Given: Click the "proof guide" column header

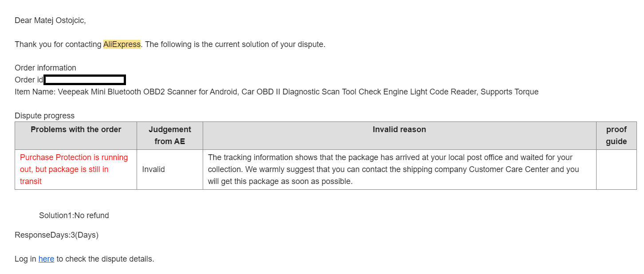Looking at the screenshot, I should pyautogui.click(x=616, y=135).
